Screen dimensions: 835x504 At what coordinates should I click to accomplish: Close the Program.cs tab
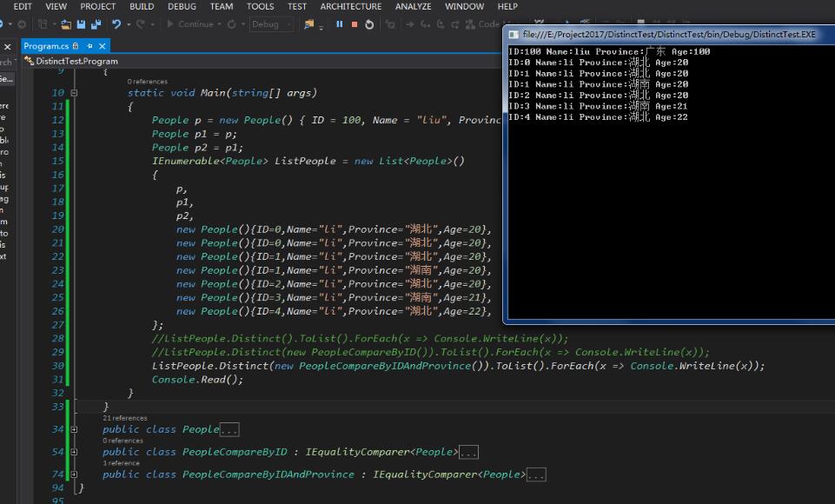[102, 46]
